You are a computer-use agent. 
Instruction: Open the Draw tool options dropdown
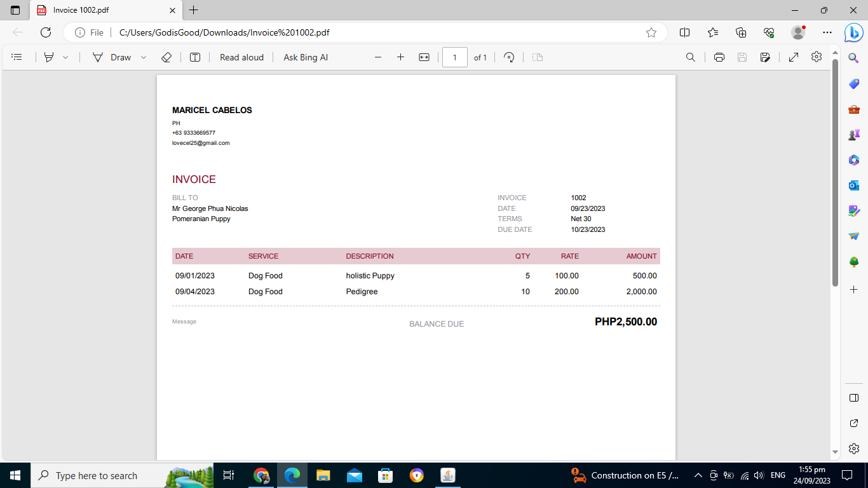click(x=144, y=57)
